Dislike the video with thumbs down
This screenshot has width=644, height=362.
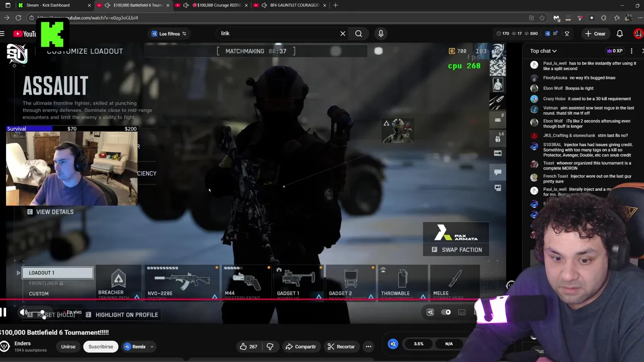(270, 346)
